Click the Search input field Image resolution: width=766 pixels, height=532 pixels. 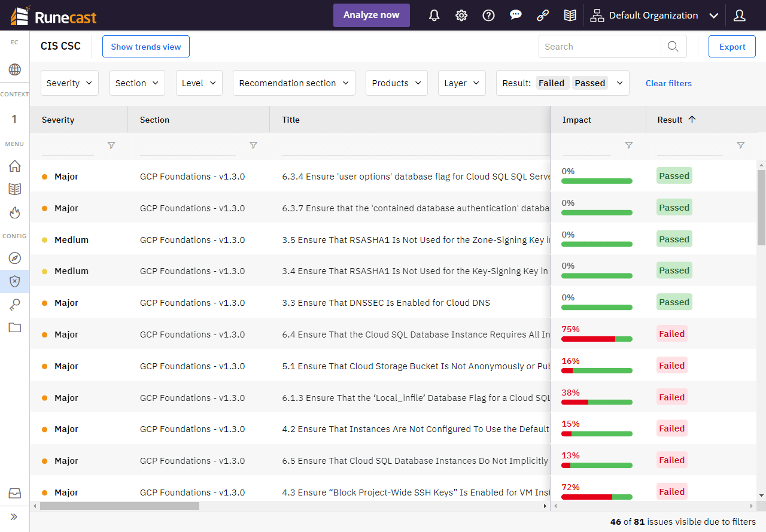pos(600,47)
